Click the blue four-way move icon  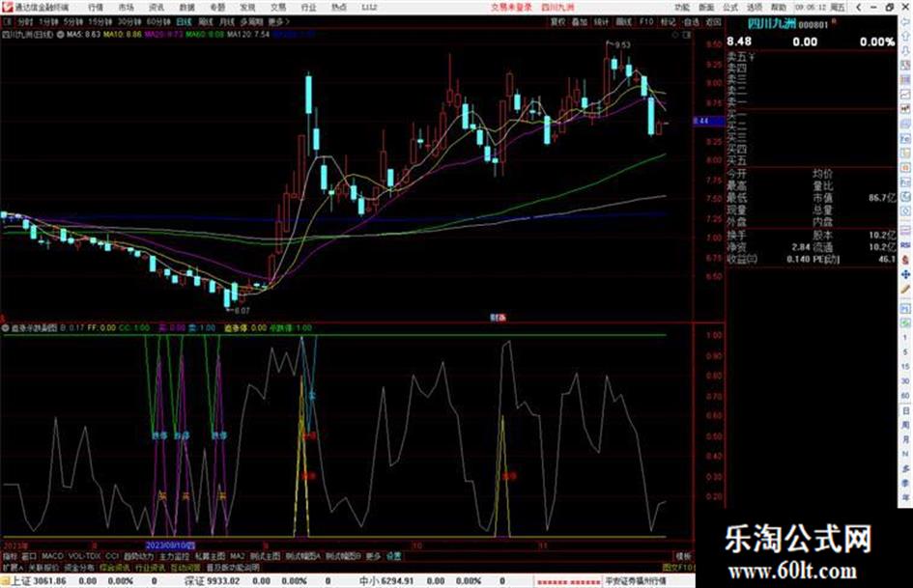[905, 274]
